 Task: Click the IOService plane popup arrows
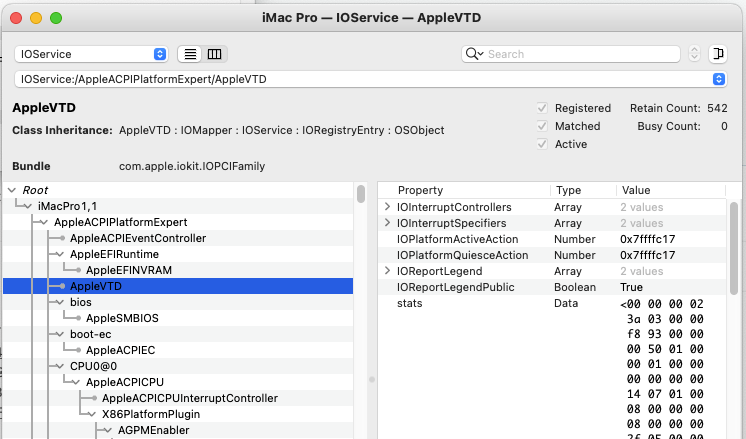[x=160, y=54]
